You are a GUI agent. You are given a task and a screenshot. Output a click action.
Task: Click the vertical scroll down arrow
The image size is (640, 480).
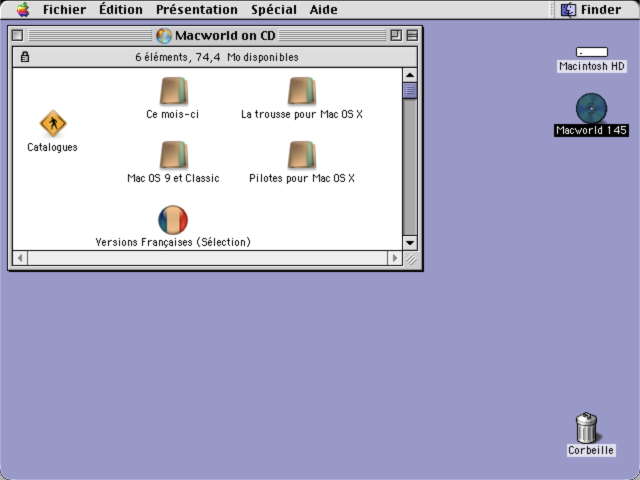[x=410, y=243]
